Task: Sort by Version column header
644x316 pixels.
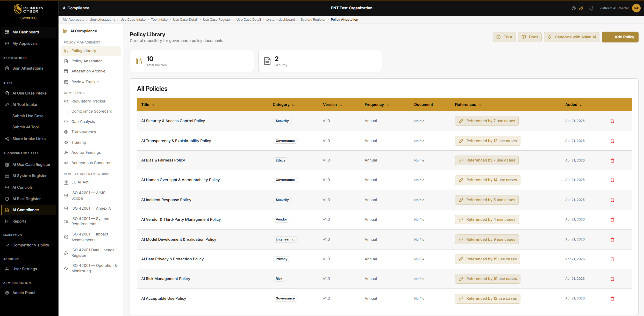Action: click(332, 105)
